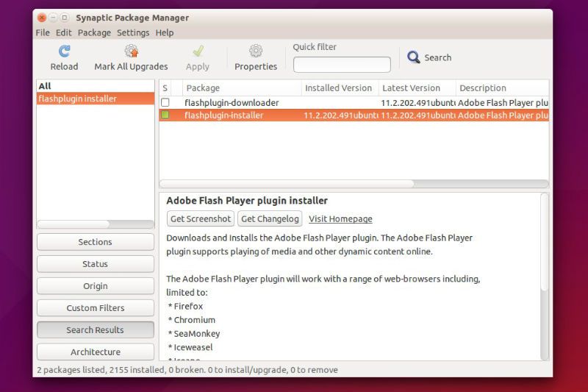
Task: Minimize the Synaptic window
Action: 53,17
